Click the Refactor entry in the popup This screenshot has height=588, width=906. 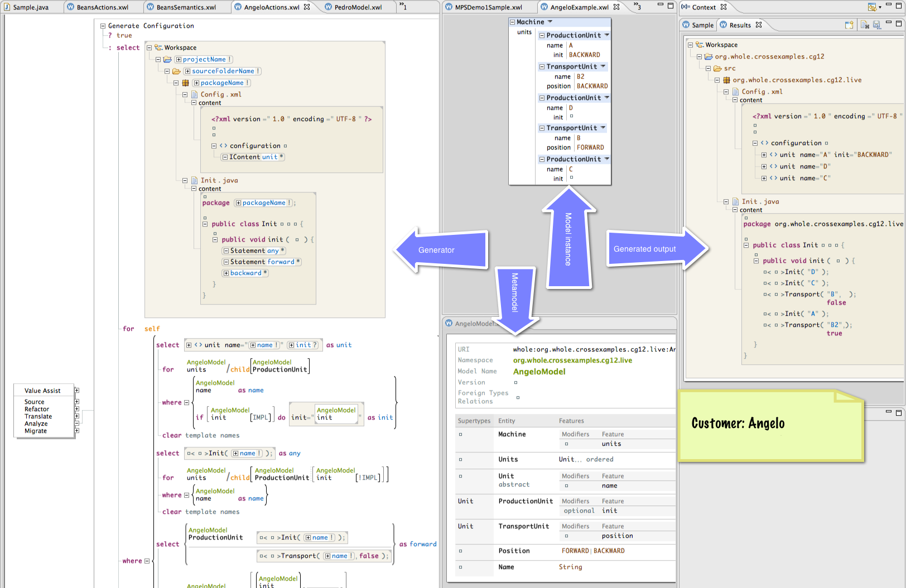click(x=37, y=409)
